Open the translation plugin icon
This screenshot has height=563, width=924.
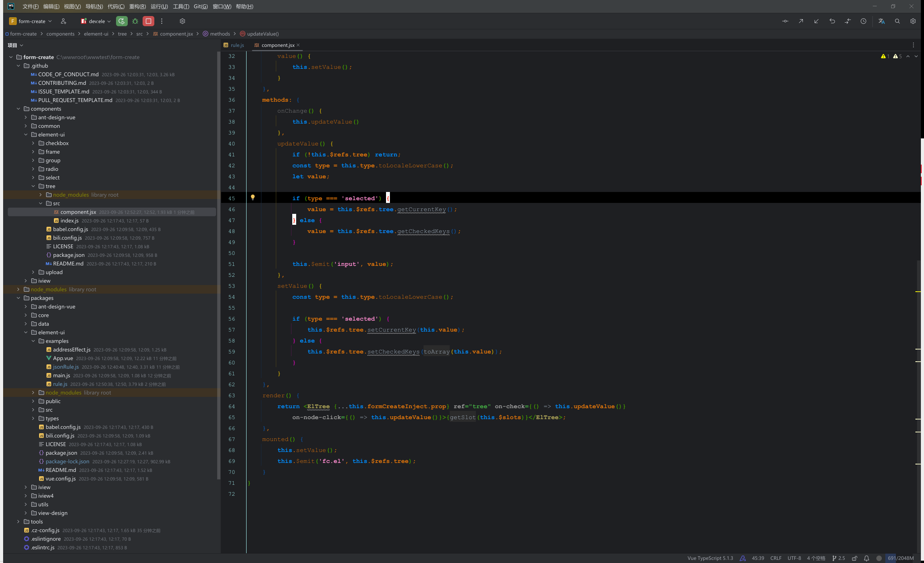pyautogui.click(x=882, y=21)
